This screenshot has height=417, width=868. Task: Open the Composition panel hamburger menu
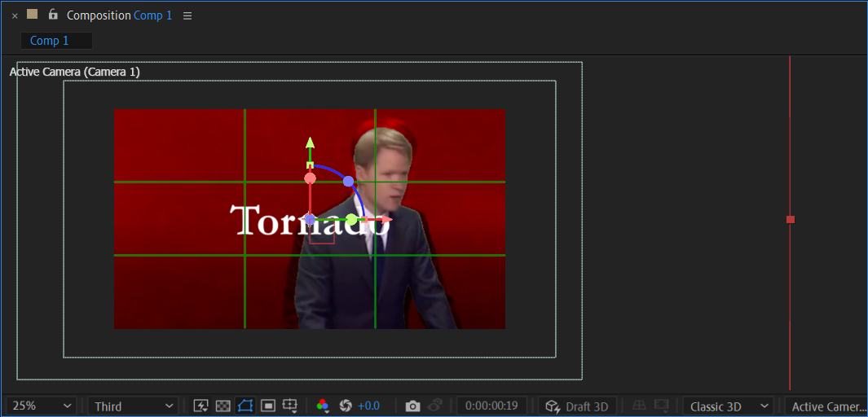point(187,16)
